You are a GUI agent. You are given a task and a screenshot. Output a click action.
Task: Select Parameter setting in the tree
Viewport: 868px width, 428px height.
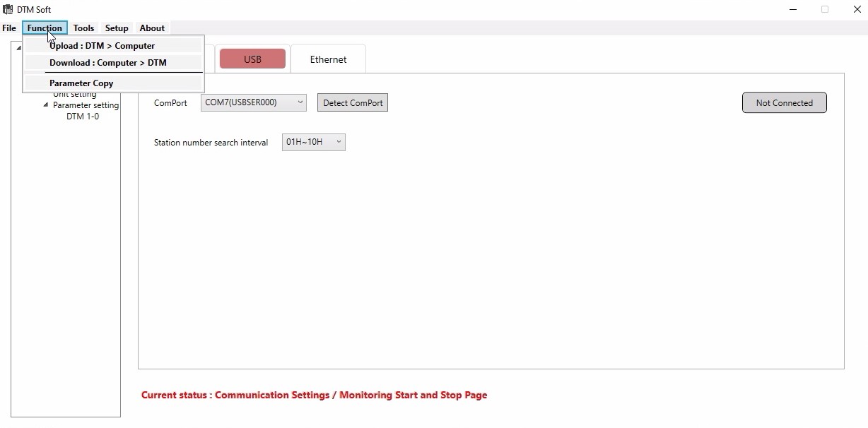(86, 105)
